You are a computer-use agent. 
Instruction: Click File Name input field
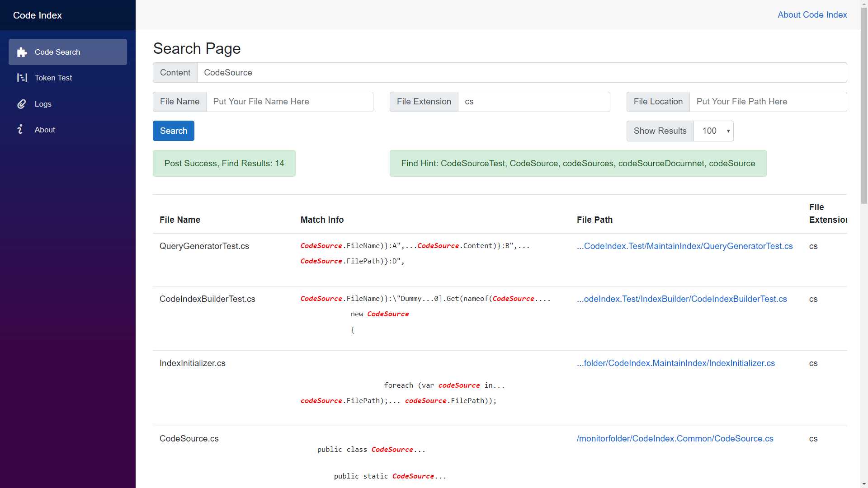pos(290,101)
